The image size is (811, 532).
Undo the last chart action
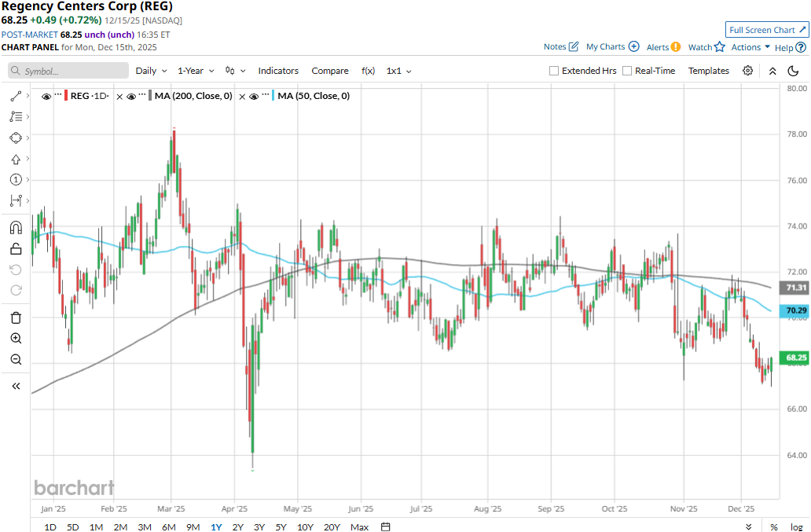click(x=16, y=270)
